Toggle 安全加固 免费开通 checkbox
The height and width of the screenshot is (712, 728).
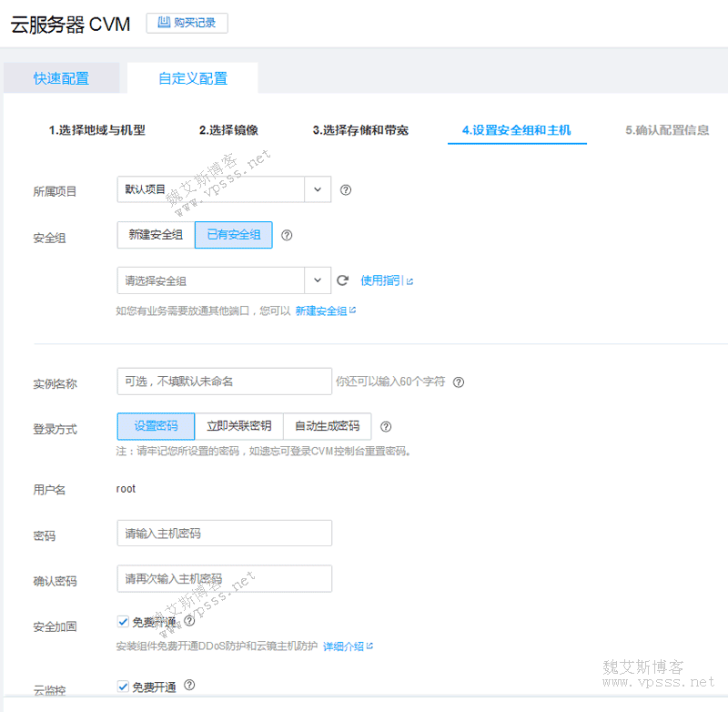pyautogui.click(x=124, y=622)
